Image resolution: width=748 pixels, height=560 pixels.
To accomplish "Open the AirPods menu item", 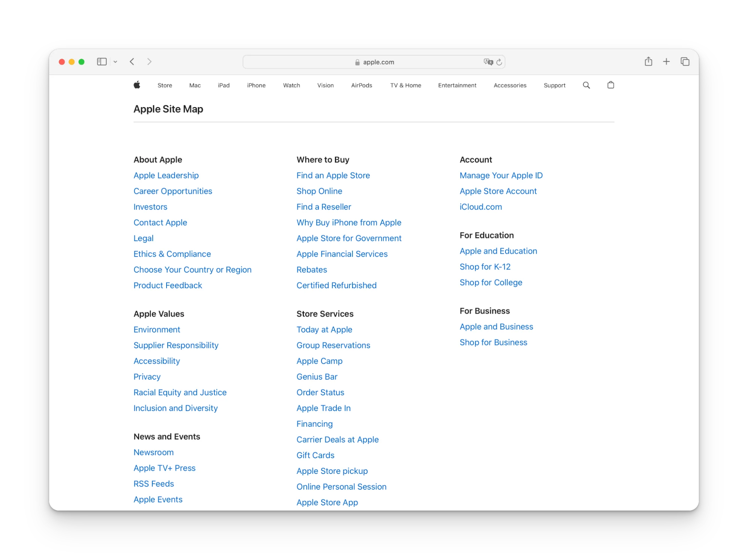I will click(x=361, y=85).
